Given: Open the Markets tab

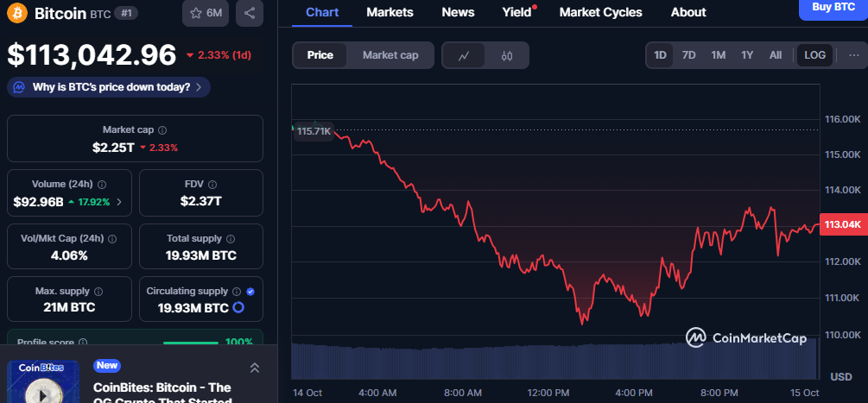Looking at the screenshot, I should coord(390,12).
